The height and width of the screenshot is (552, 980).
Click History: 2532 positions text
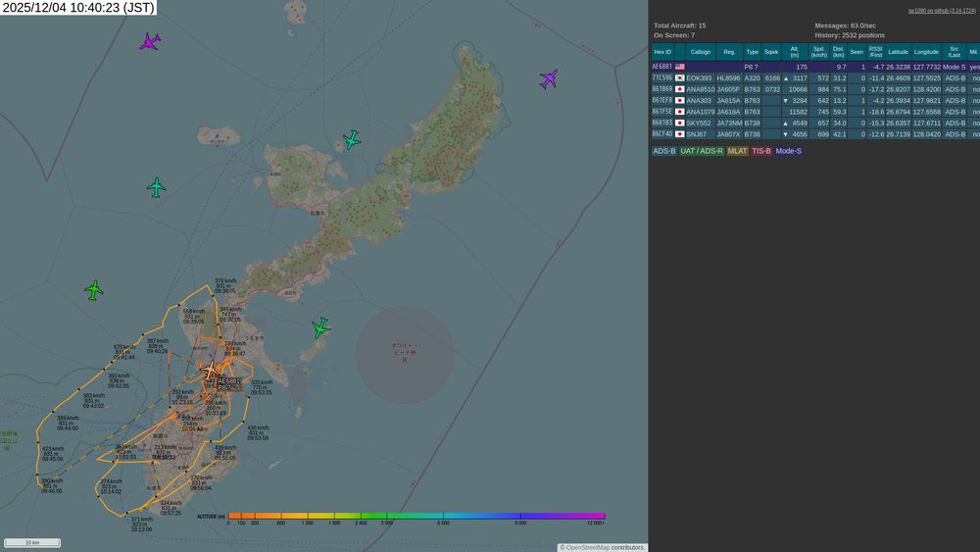850,35
